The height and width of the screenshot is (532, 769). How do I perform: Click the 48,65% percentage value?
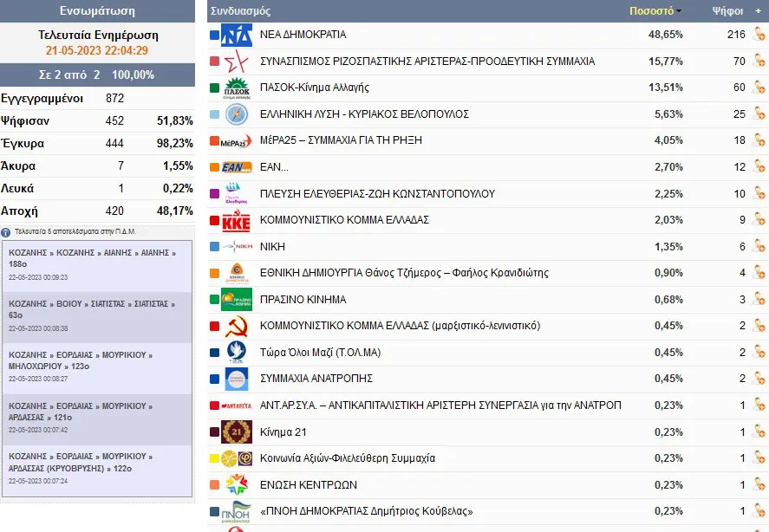pyautogui.click(x=666, y=35)
